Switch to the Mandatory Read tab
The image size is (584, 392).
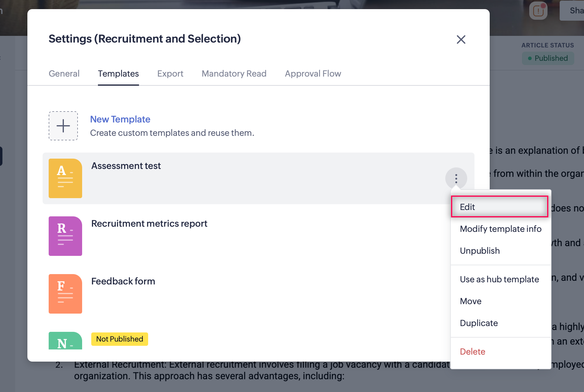pos(234,74)
